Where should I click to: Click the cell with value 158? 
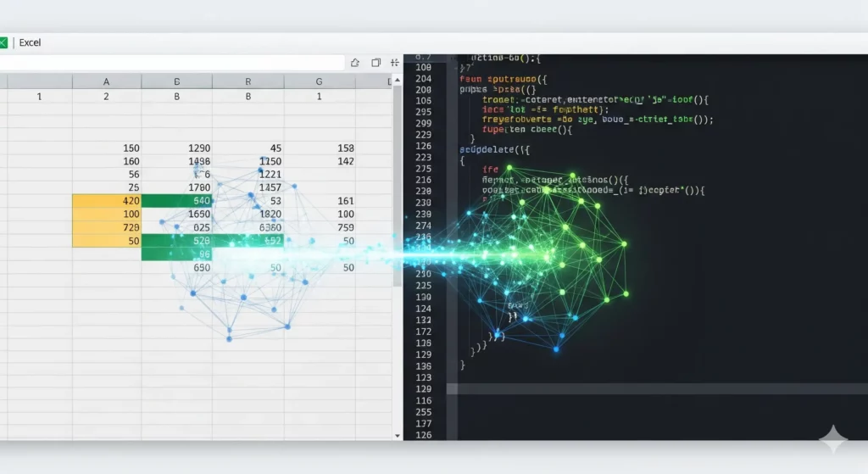pos(319,148)
